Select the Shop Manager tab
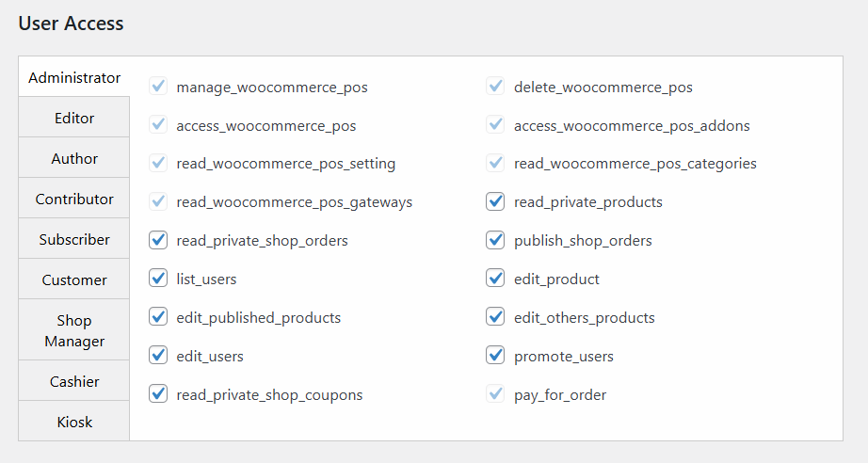 pyautogui.click(x=74, y=330)
